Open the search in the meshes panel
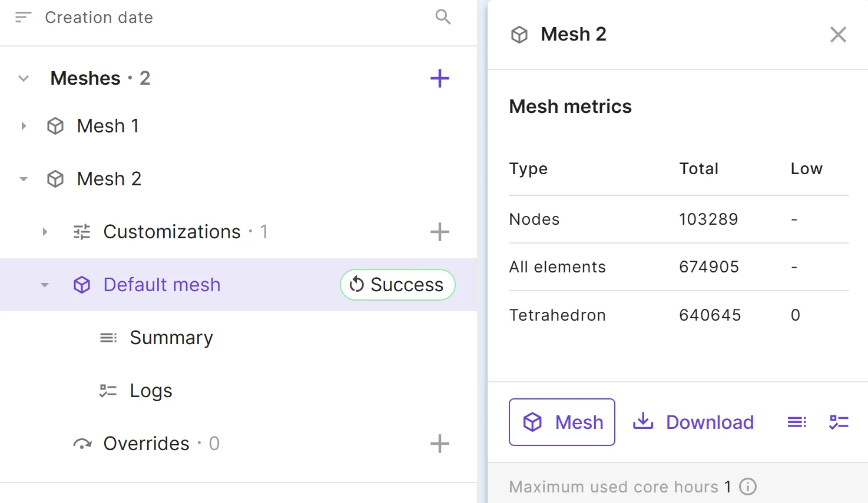868x503 pixels. tap(442, 17)
